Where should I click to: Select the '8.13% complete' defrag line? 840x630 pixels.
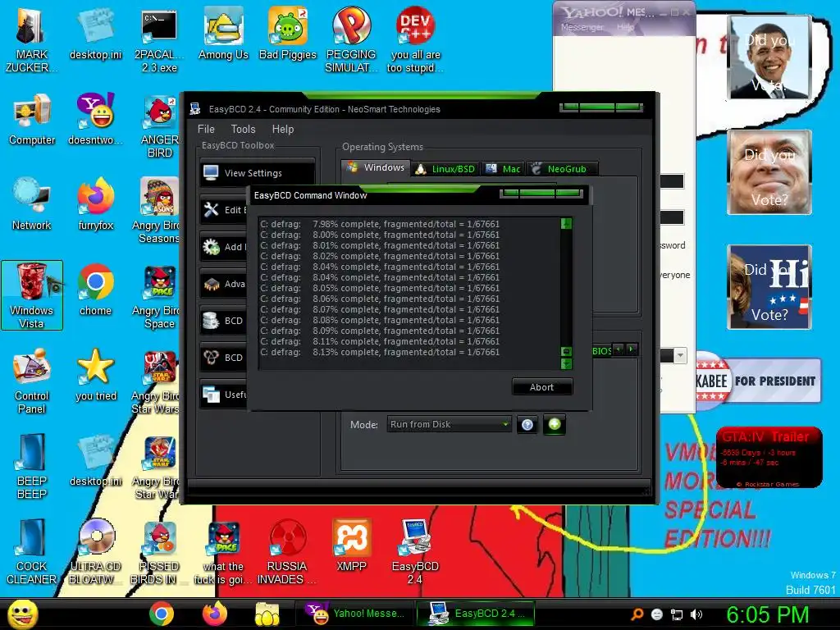coord(380,352)
